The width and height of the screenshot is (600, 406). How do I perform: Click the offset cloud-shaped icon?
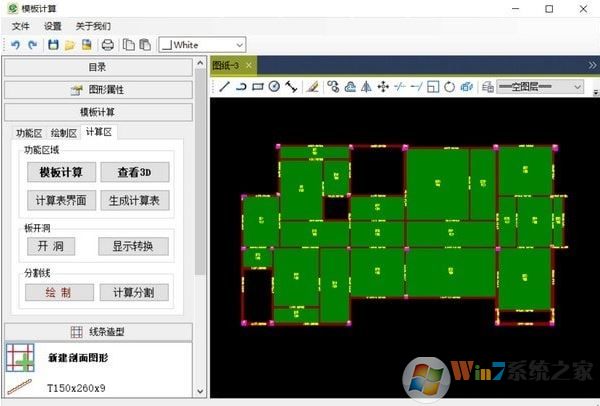point(350,87)
